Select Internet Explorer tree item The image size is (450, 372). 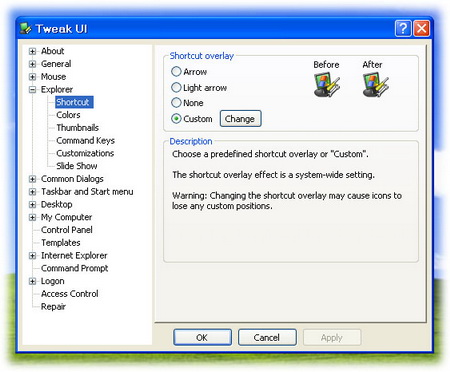[74, 256]
